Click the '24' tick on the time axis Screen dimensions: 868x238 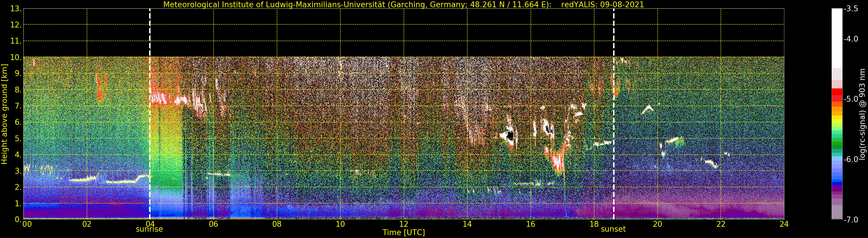point(784,224)
